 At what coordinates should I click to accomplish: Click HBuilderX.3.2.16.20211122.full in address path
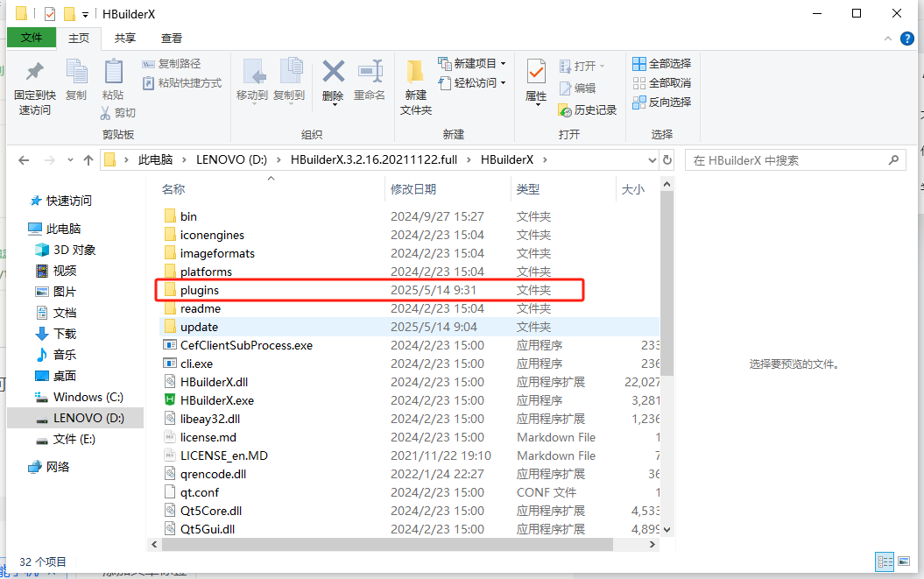[x=374, y=159]
